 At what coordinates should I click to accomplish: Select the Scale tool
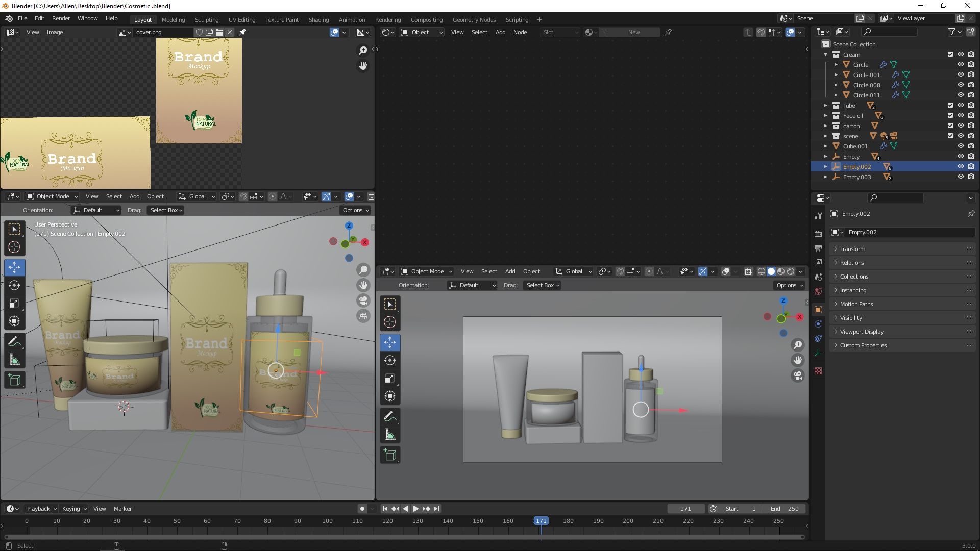click(x=14, y=303)
